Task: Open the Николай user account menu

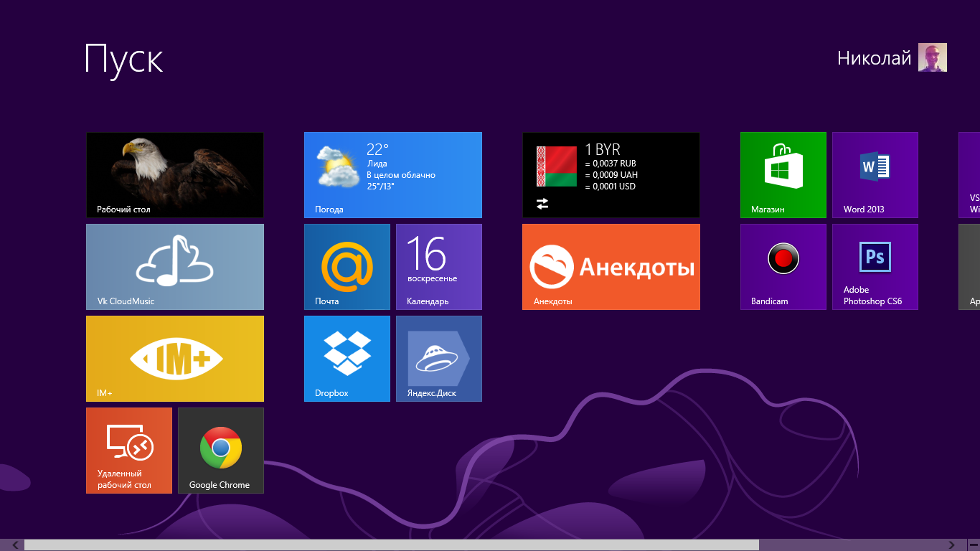Action: (x=892, y=57)
